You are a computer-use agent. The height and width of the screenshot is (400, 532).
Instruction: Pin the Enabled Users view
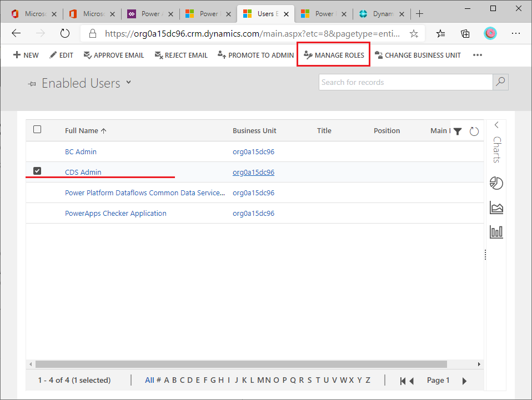click(32, 84)
